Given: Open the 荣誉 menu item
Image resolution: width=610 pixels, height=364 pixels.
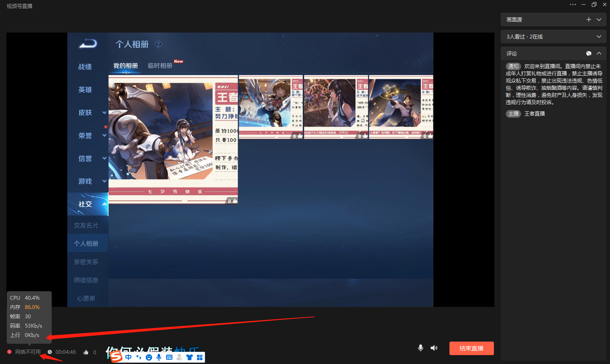Looking at the screenshot, I should pos(85,135).
